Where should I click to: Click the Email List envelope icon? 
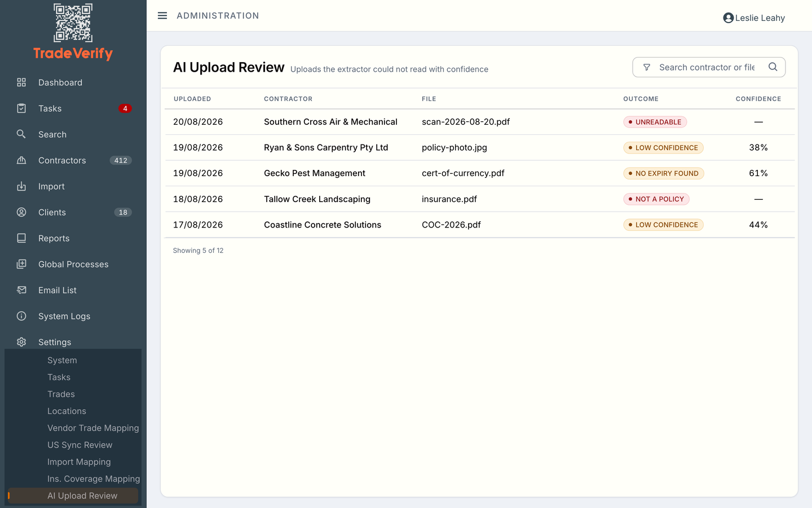(21, 290)
